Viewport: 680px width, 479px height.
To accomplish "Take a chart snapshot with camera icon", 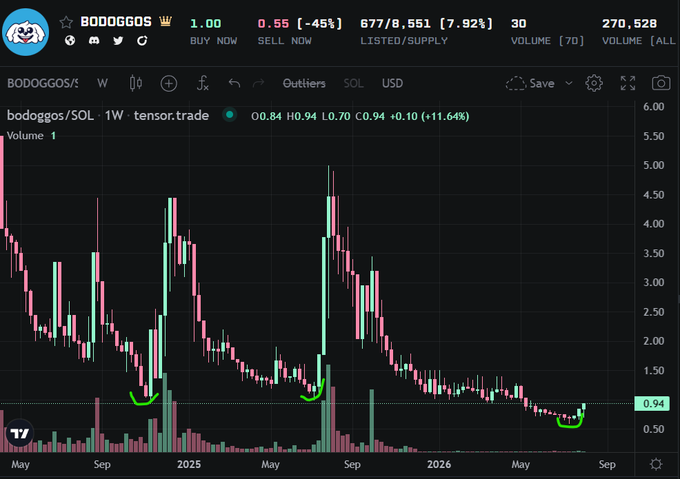I will (661, 83).
